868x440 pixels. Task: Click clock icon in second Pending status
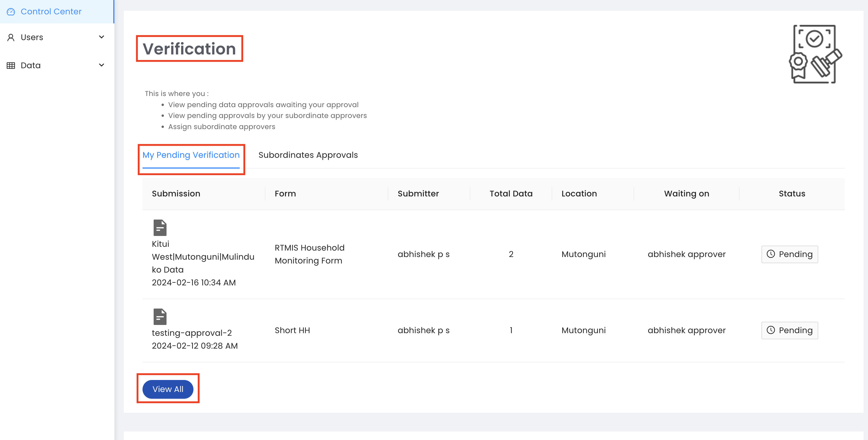tap(771, 330)
